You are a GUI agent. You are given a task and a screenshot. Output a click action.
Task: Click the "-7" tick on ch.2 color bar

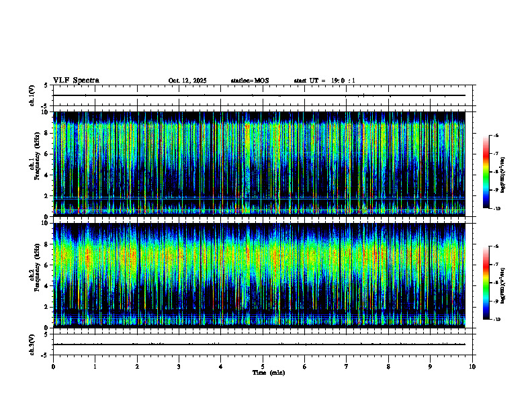[496, 265]
